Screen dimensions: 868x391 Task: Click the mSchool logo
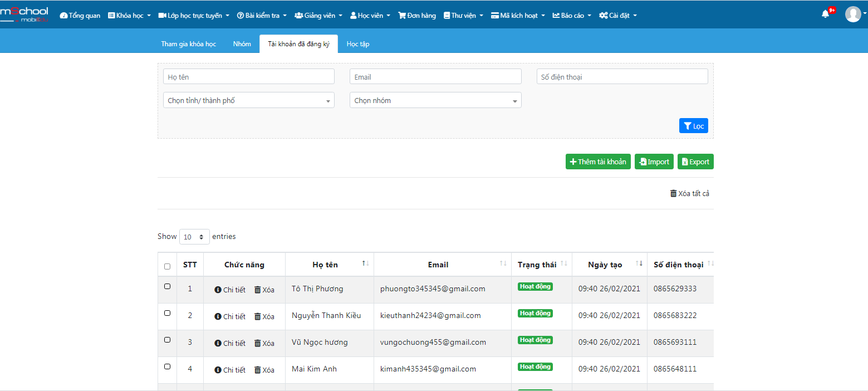coord(24,14)
